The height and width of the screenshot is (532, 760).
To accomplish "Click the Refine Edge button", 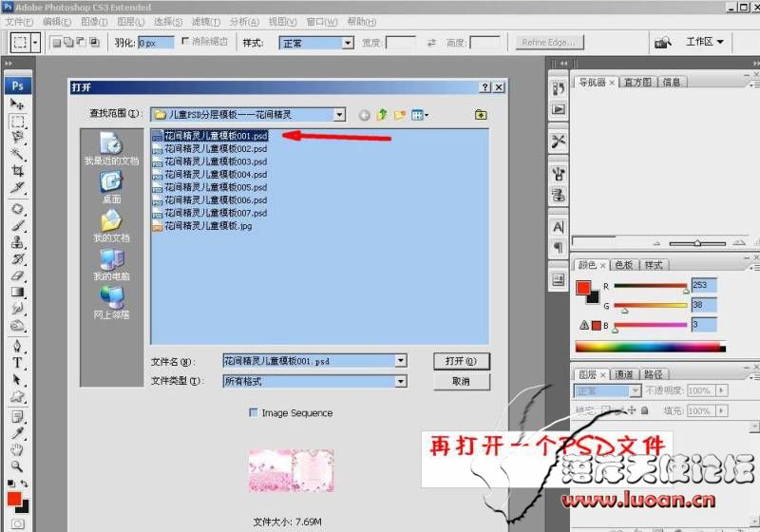I will pyautogui.click(x=549, y=43).
